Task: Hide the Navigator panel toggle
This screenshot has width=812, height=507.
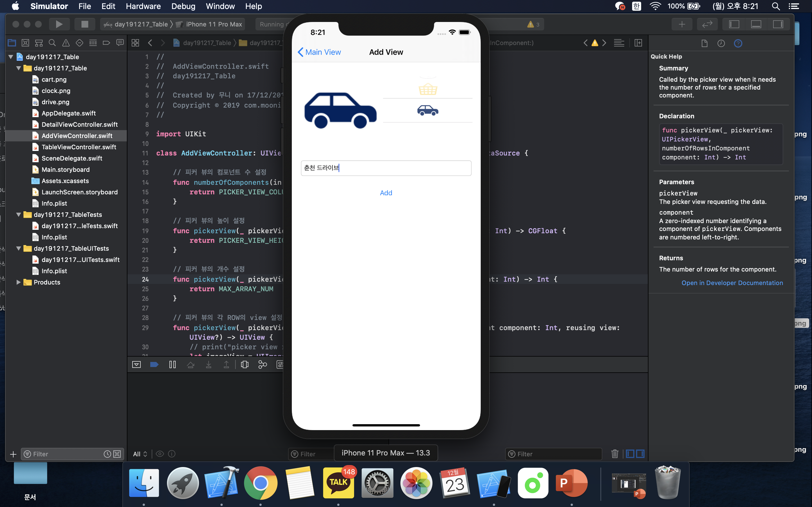Action: pyautogui.click(x=734, y=24)
